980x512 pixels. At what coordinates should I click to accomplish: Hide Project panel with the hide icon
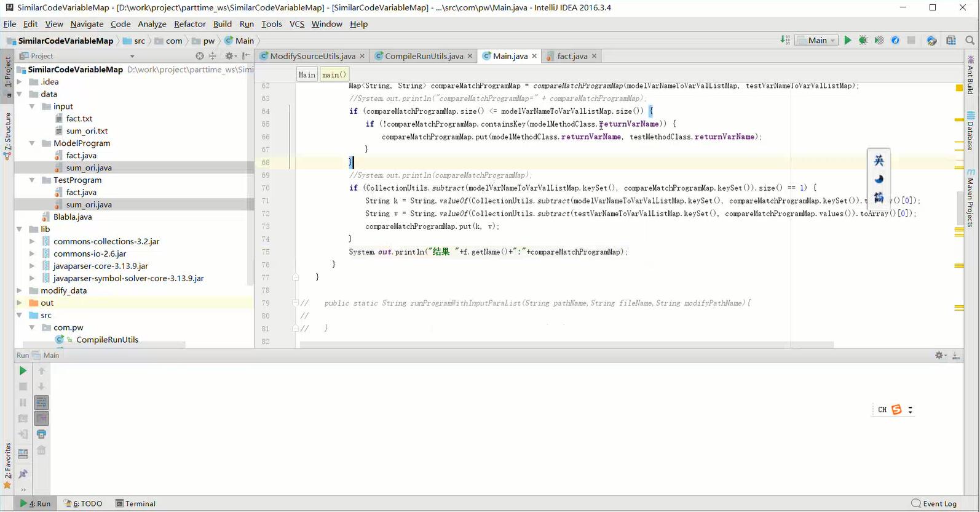(x=245, y=56)
